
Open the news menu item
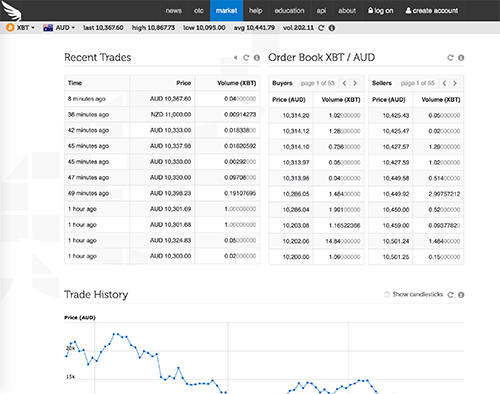pos(174,11)
